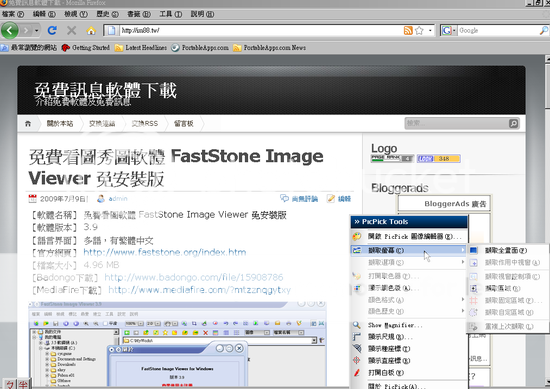Screen dimensions: 550x389
Task: Click the blog search text field
Action: click(457, 123)
